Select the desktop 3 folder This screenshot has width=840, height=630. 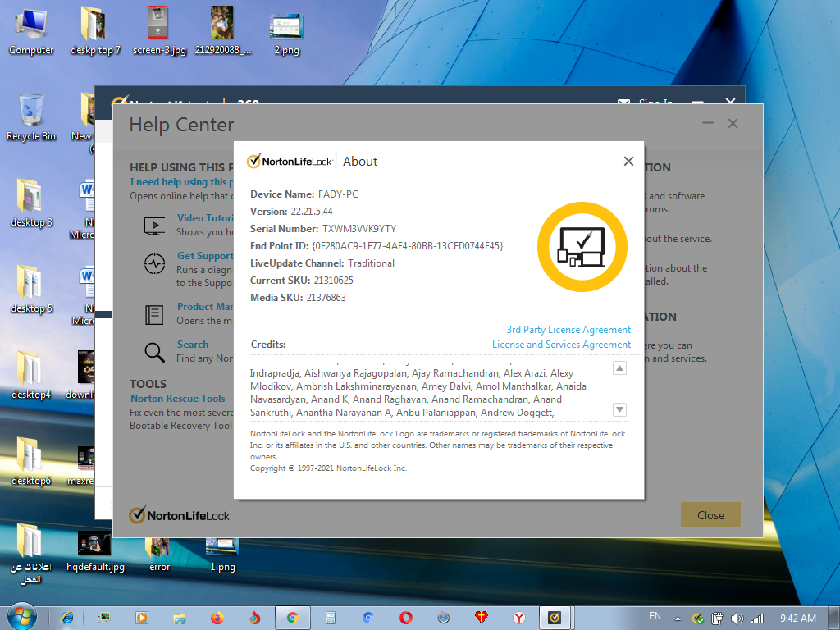click(31, 203)
